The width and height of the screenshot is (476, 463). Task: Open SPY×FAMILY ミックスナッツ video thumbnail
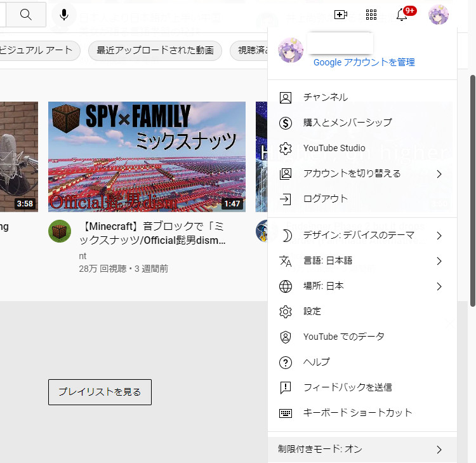point(147,157)
